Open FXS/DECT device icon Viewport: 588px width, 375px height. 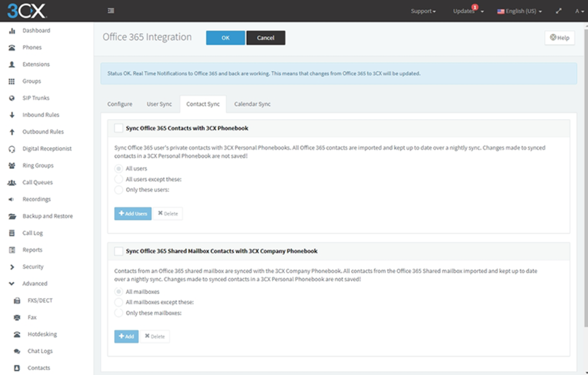(x=17, y=301)
